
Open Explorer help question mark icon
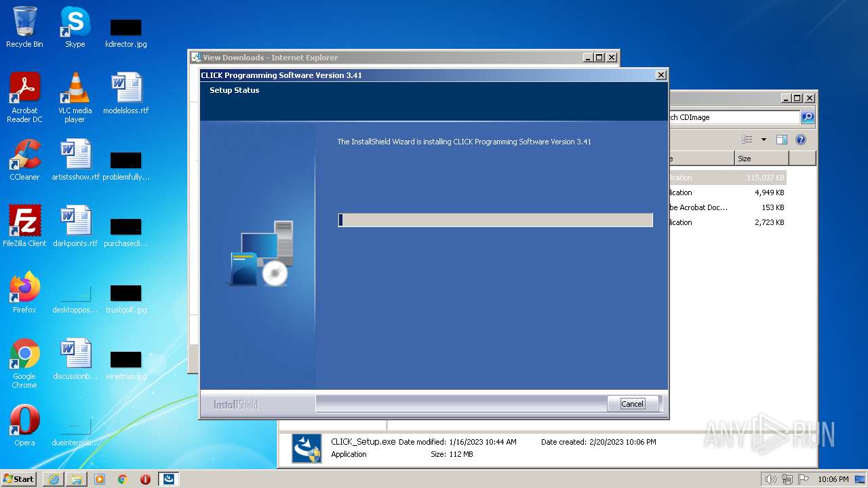[x=801, y=140]
